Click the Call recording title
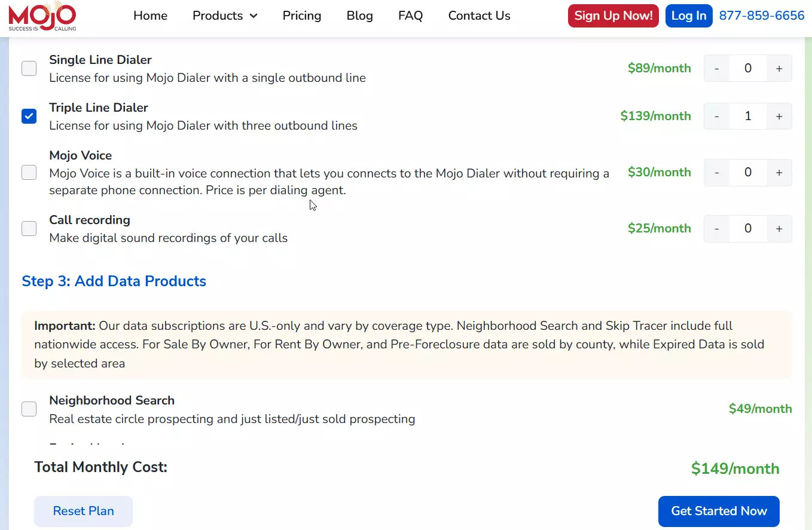812x530 pixels. point(90,220)
